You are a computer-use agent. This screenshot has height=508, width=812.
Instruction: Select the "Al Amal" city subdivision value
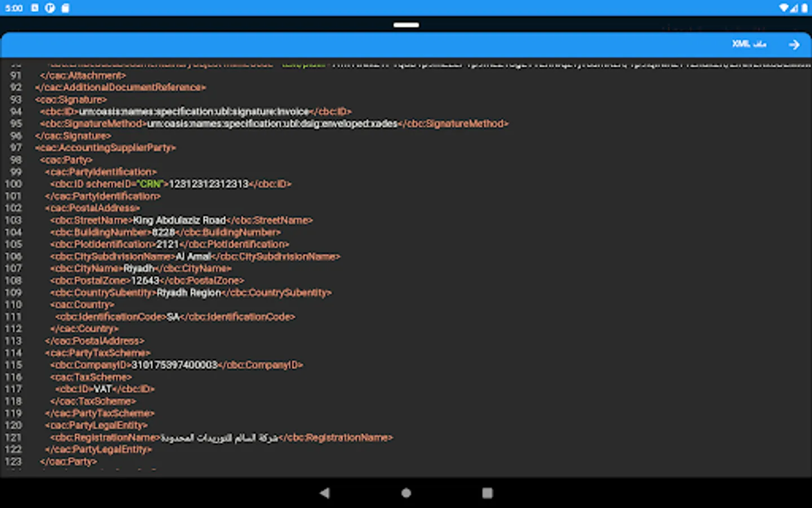(x=193, y=257)
